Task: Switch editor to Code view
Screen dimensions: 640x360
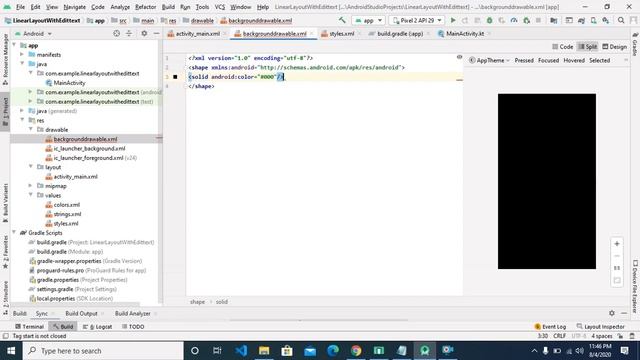Action: pyautogui.click(x=562, y=47)
